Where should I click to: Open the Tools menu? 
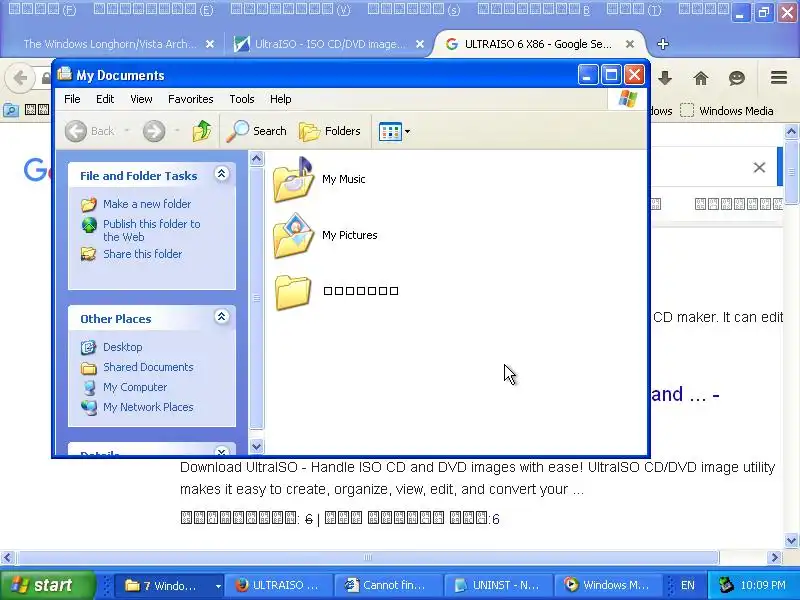(x=241, y=99)
